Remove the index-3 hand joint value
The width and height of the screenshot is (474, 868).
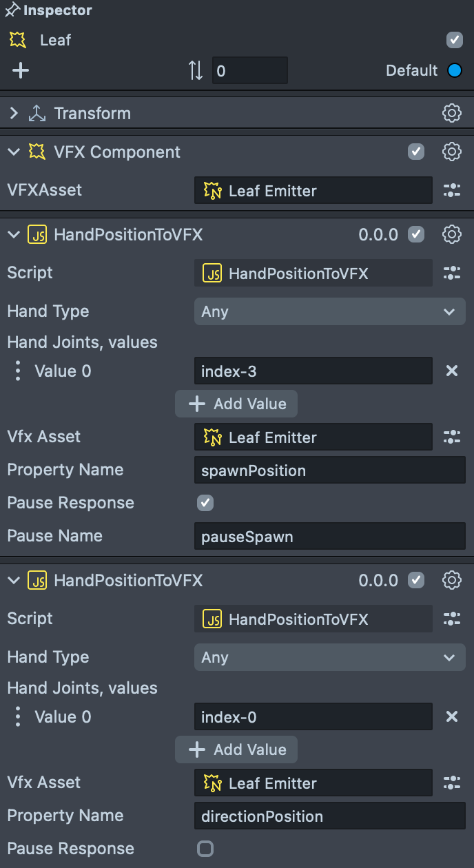pyautogui.click(x=452, y=371)
